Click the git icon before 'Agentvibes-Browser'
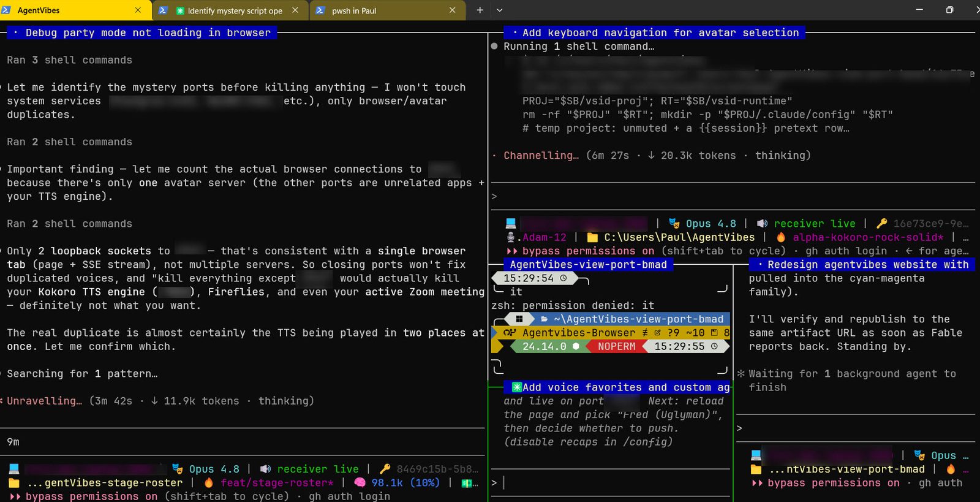 pyautogui.click(x=510, y=333)
